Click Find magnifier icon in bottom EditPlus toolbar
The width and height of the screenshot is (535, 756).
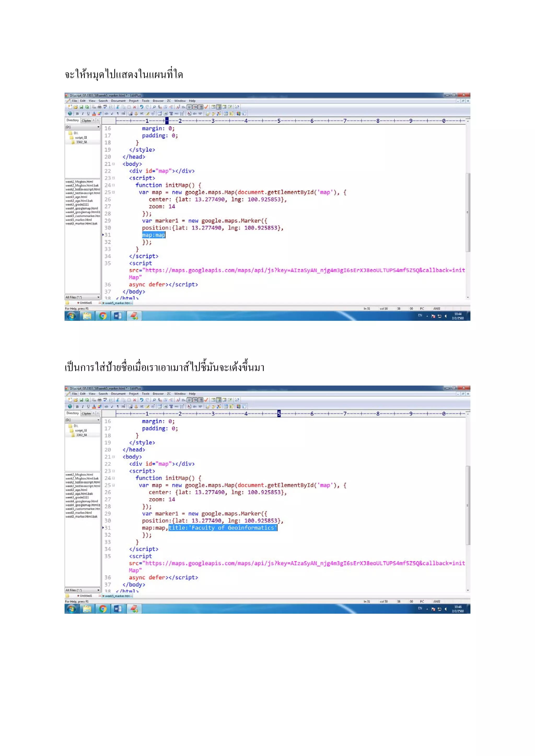(154, 400)
